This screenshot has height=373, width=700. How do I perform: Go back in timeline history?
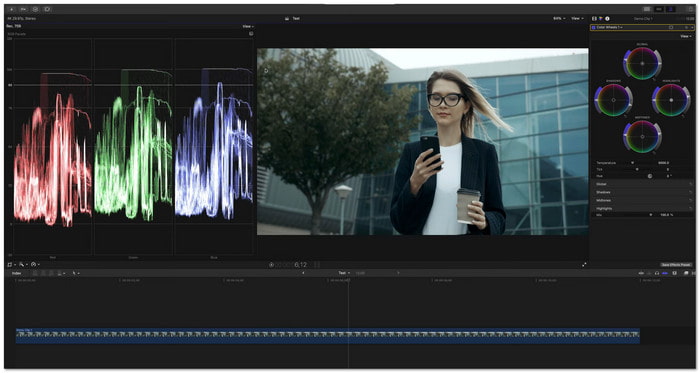click(303, 273)
